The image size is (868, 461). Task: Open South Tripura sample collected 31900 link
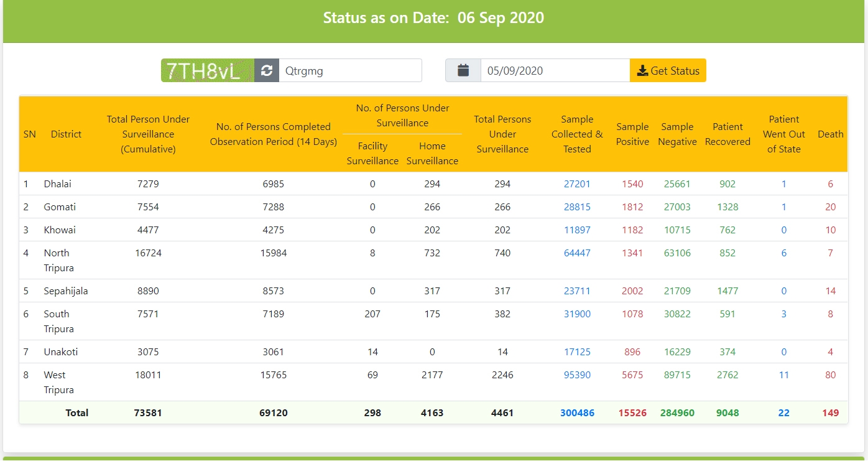coord(577,314)
